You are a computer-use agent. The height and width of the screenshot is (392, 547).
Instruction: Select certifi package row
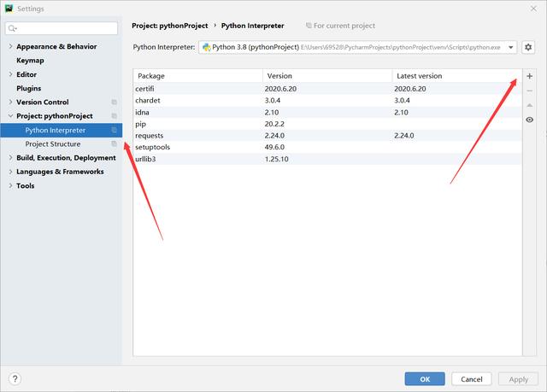(327, 89)
